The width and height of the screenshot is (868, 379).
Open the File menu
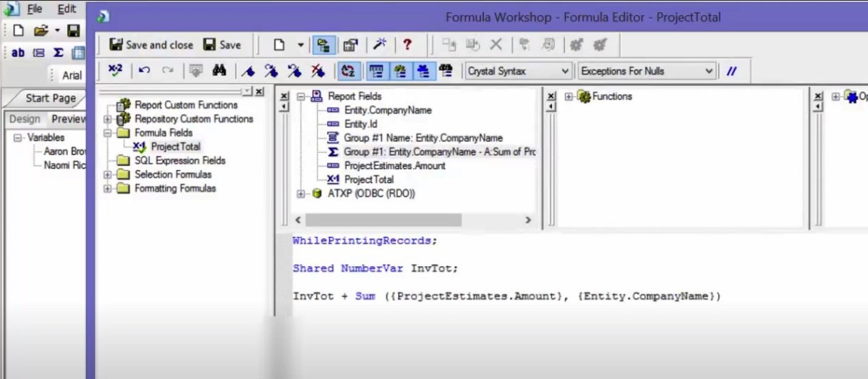[34, 9]
